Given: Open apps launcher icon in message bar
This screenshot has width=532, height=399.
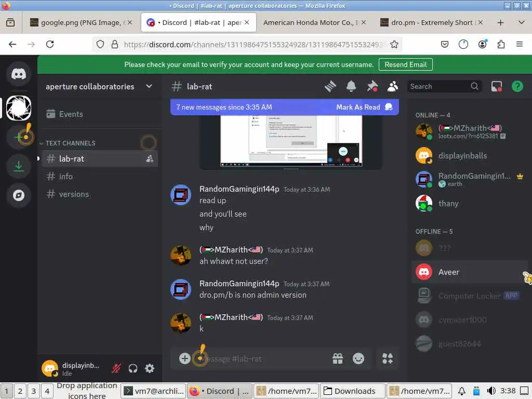Looking at the screenshot, I should pos(388,358).
